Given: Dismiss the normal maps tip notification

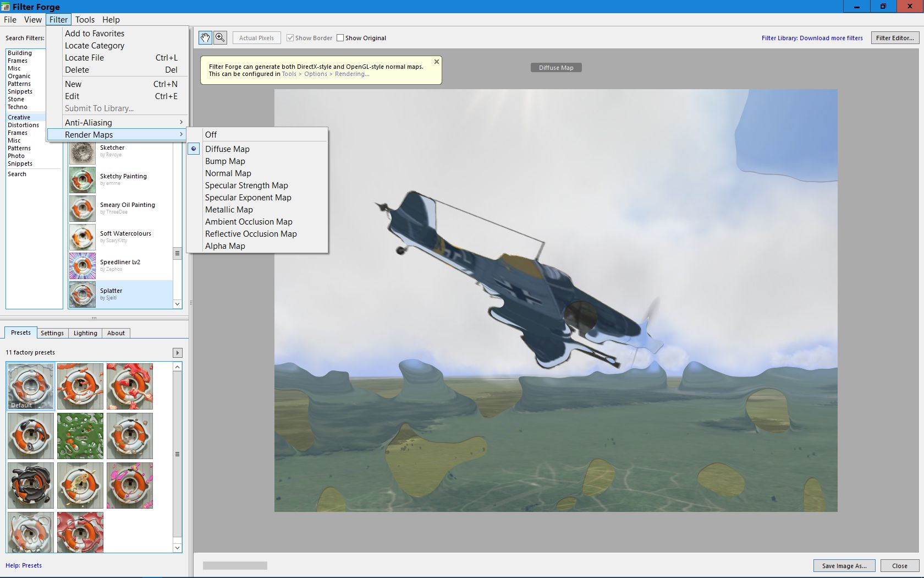Looking at the screenshot, I should point(437,62).
